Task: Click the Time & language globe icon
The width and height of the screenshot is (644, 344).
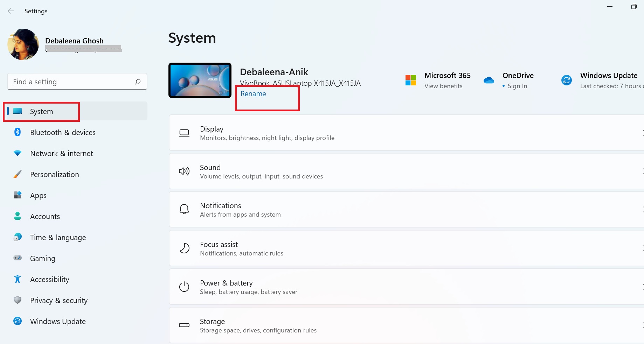Action: (x=18, y=237)
